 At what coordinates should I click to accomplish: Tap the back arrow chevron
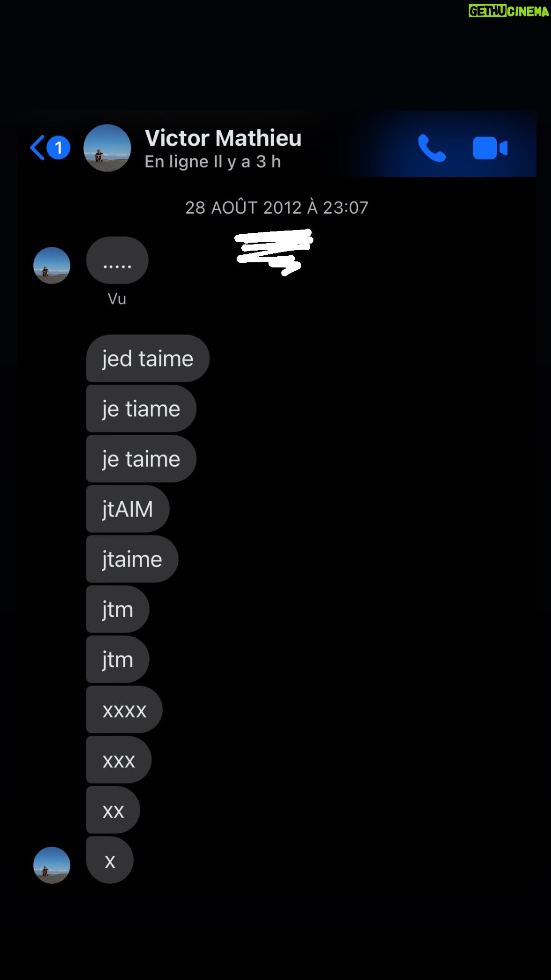tap(37, 148)
